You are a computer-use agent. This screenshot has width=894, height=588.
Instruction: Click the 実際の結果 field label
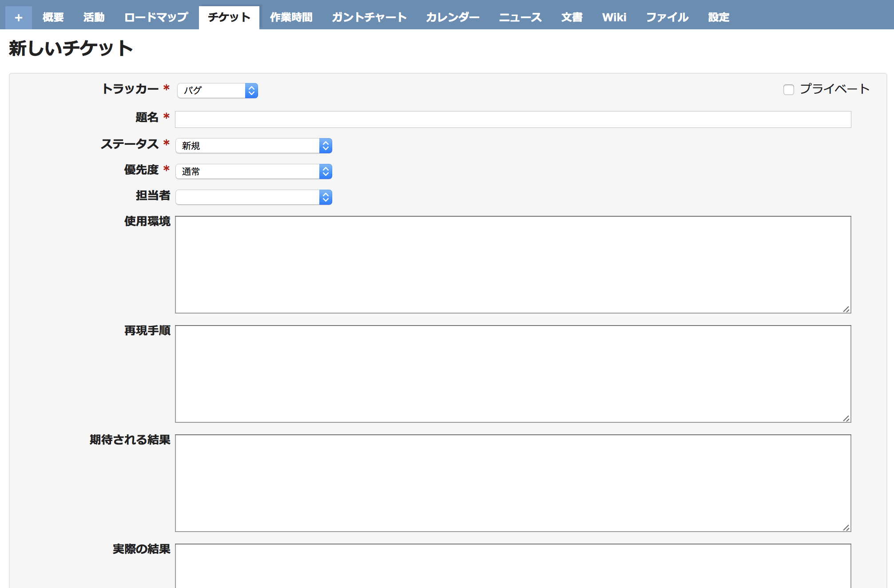[x=141, y=549]
